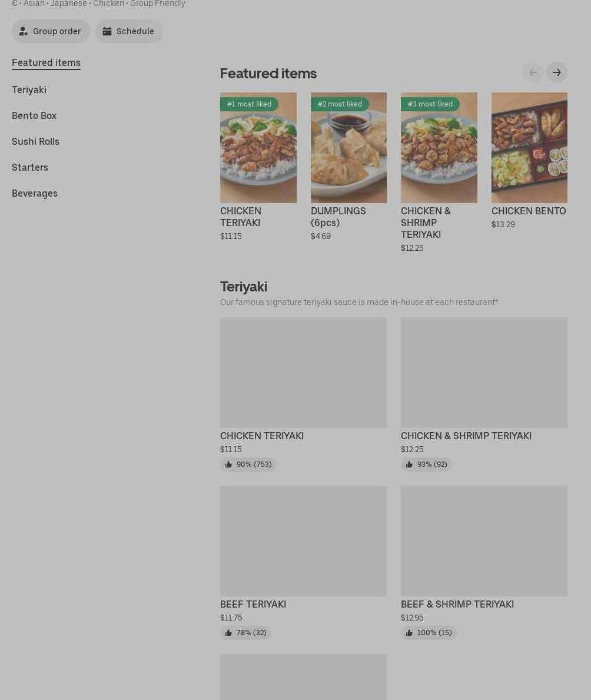Open CHICKEN & SHRIMP TERIYAKI in Teriyaki list
The height and width of the screenshot is (700, 591).
click(x=466, y=436)
